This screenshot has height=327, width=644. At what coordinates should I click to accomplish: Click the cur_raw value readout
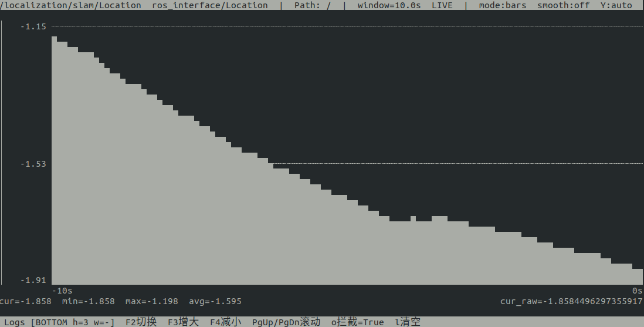point(571,302)
